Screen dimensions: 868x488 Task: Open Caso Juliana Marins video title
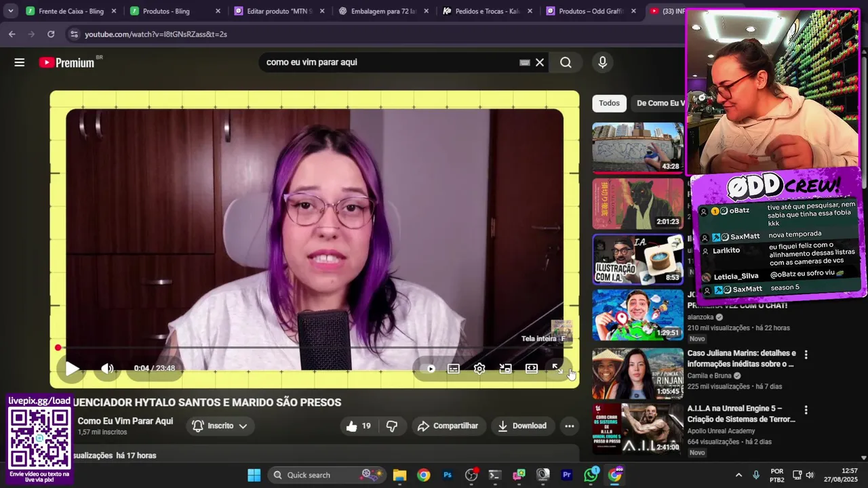point(741,359)
